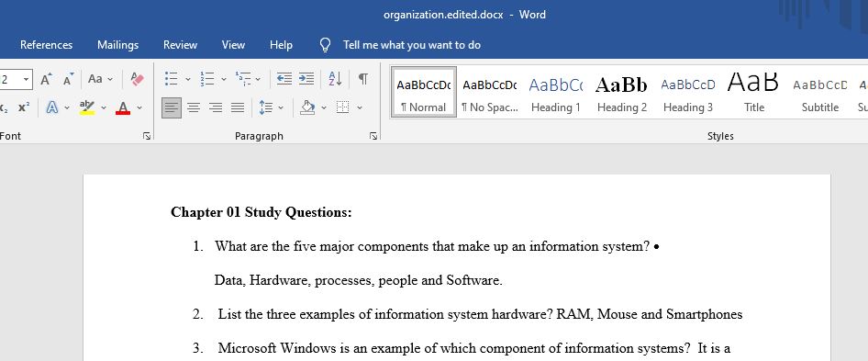Click the 'Styles' group label
868x361 pixels.
pyautogui.click(x=720, y=136)
